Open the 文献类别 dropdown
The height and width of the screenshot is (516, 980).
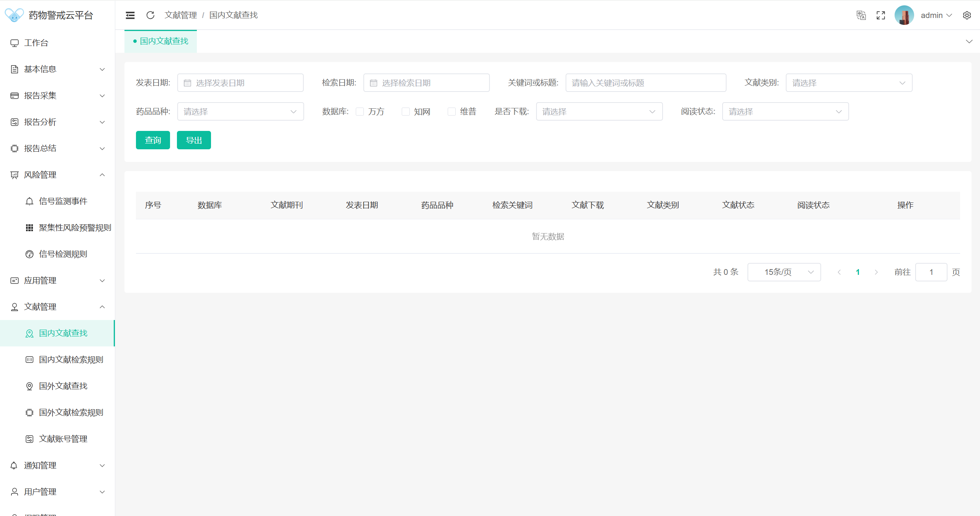[849, 83]
